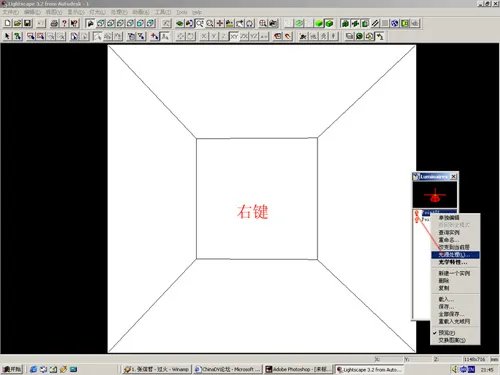
Task: Choose 查询实例 in the context menu
Action: [455, 232]
